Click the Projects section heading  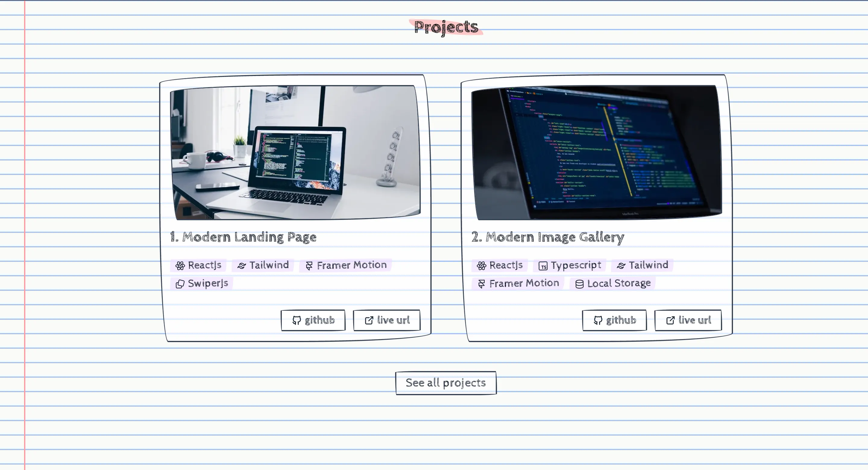pos(446,27)
